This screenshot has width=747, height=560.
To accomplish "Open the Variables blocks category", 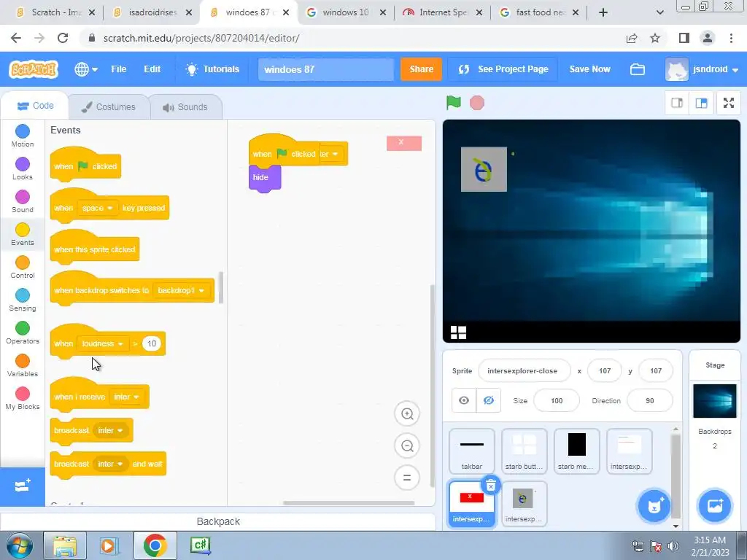I will pos(23,366).
